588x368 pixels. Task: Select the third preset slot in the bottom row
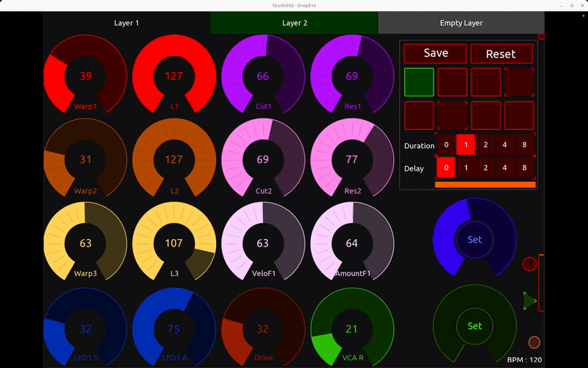pyautogui.click(x=486, y=116)
